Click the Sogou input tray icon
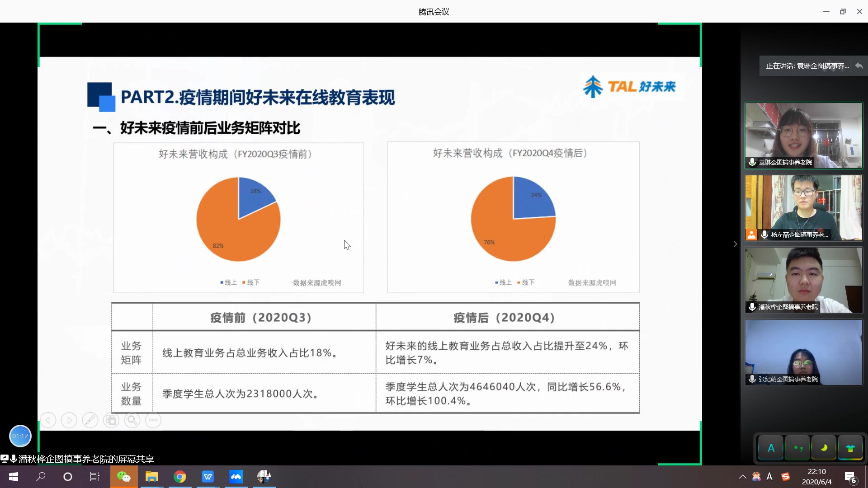Viewport: 868px width, 488px height. point(786,477)
